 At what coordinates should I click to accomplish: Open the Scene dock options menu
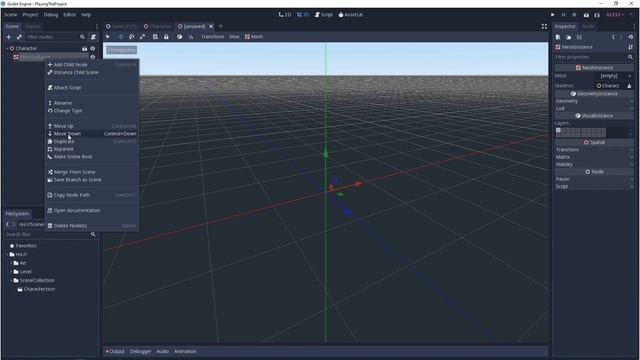pyautogui.click(x=97, y=26)
